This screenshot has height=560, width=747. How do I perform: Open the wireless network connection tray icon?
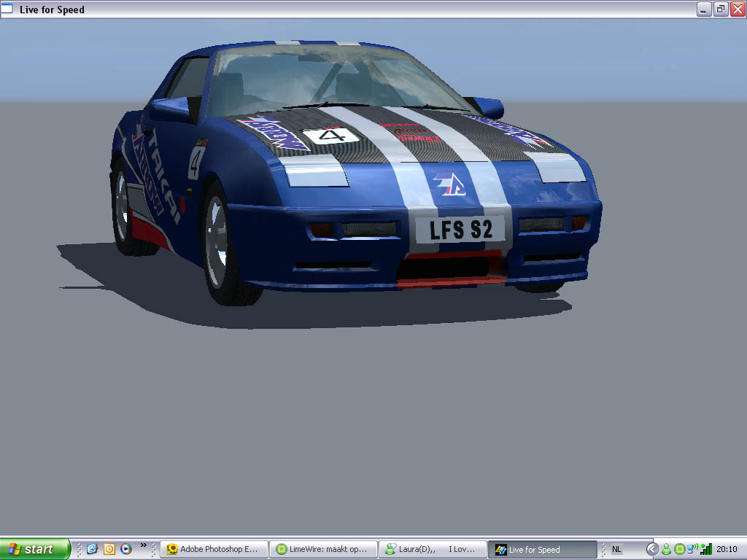(x=692, y=549)
